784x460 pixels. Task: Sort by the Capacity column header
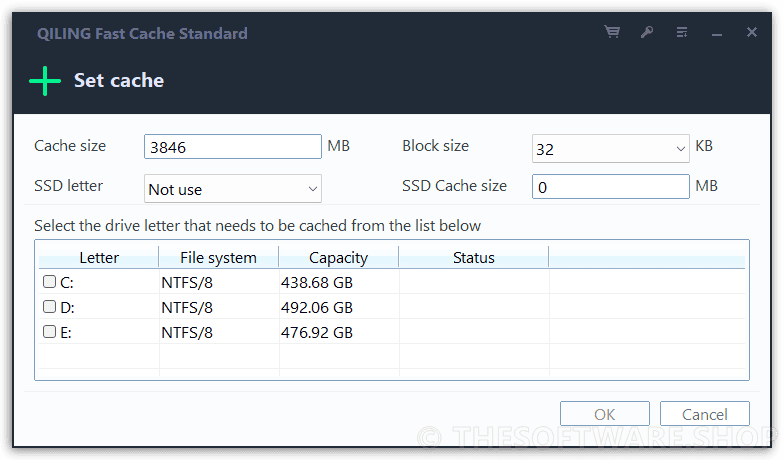click(338, 258)
